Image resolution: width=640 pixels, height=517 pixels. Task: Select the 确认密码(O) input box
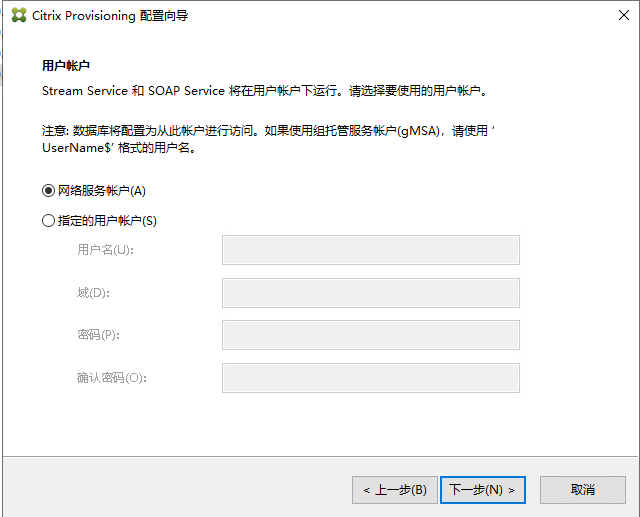point(370,378)
